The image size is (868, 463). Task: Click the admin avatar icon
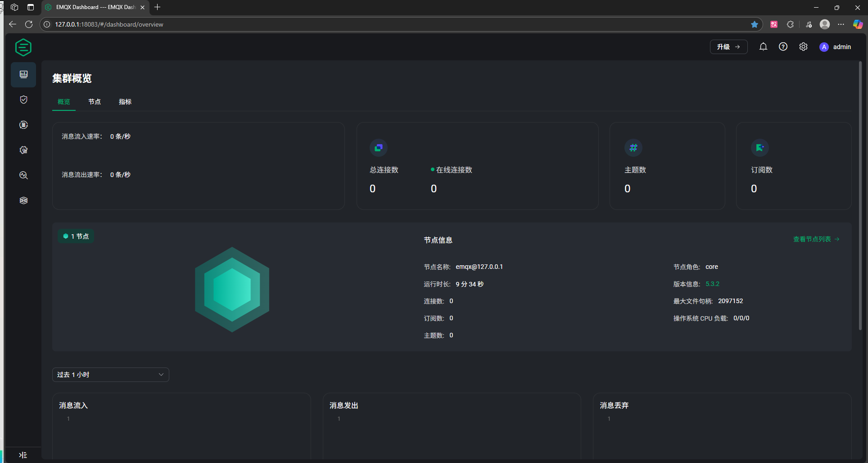[824, 47]
